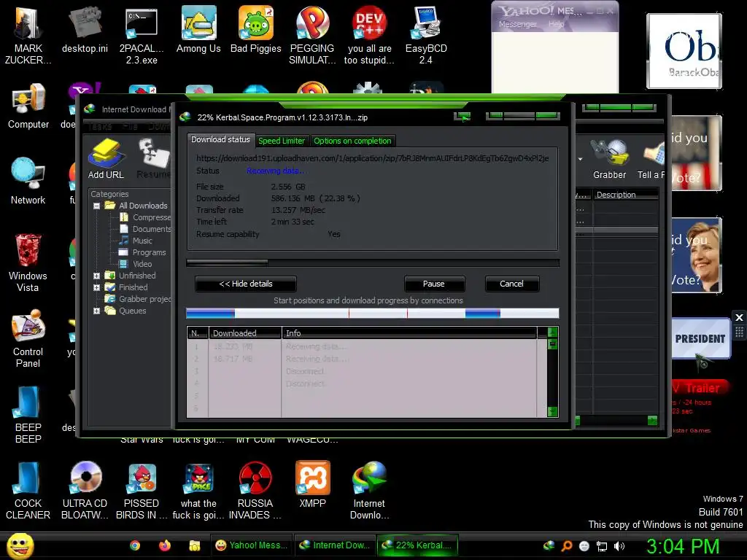Click Add URL in IDM toolbar
This screenshot has width=747, height=560.
[x=106, y=159]
